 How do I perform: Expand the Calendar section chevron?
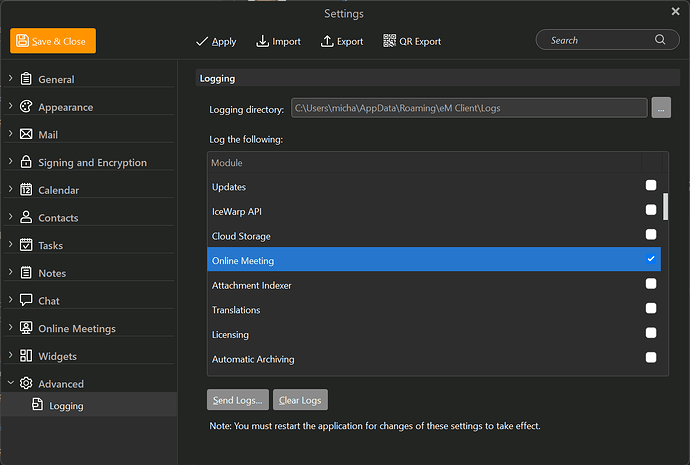click(x=11, y=189)
